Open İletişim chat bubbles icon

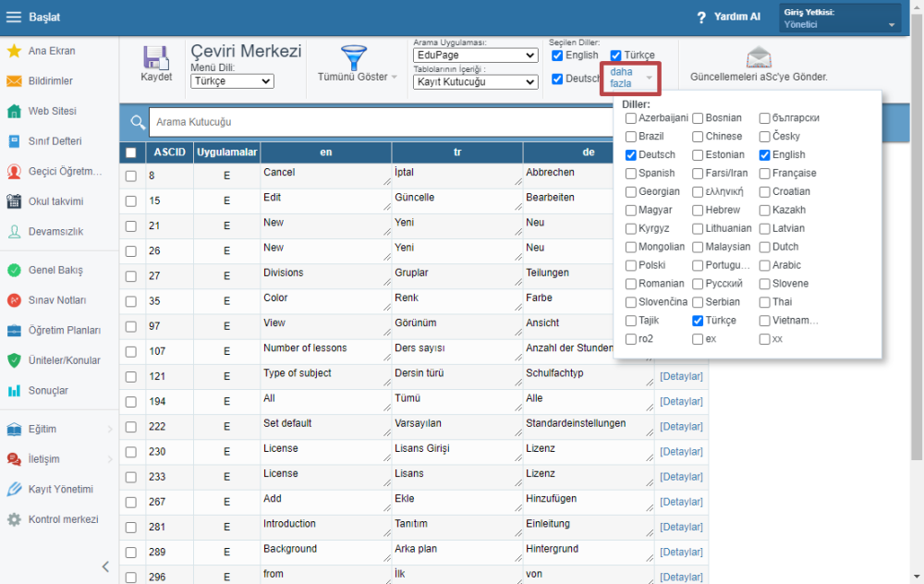pos(14,459)
